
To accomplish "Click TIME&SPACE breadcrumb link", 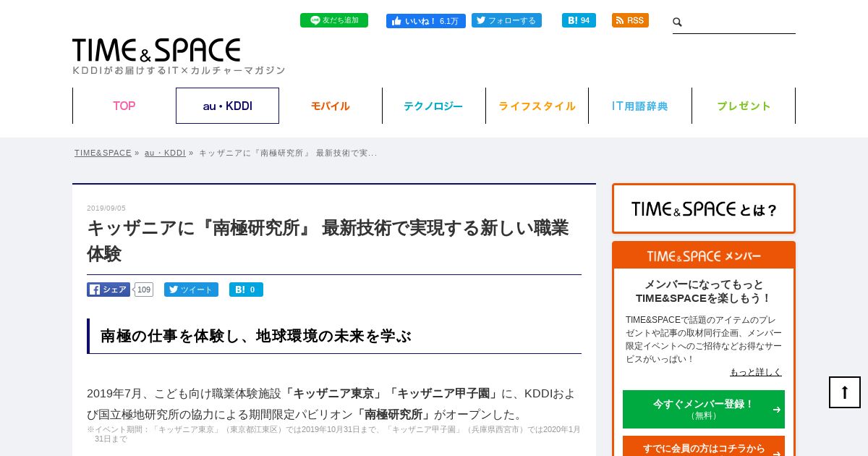I will click(x=103, y=153).
